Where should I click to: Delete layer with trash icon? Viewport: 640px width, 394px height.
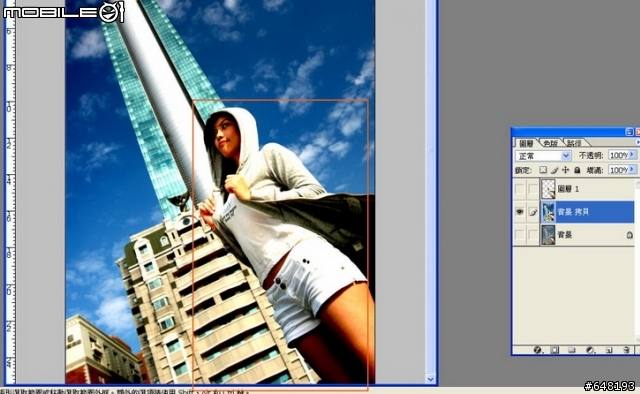[x=627, y=350]
